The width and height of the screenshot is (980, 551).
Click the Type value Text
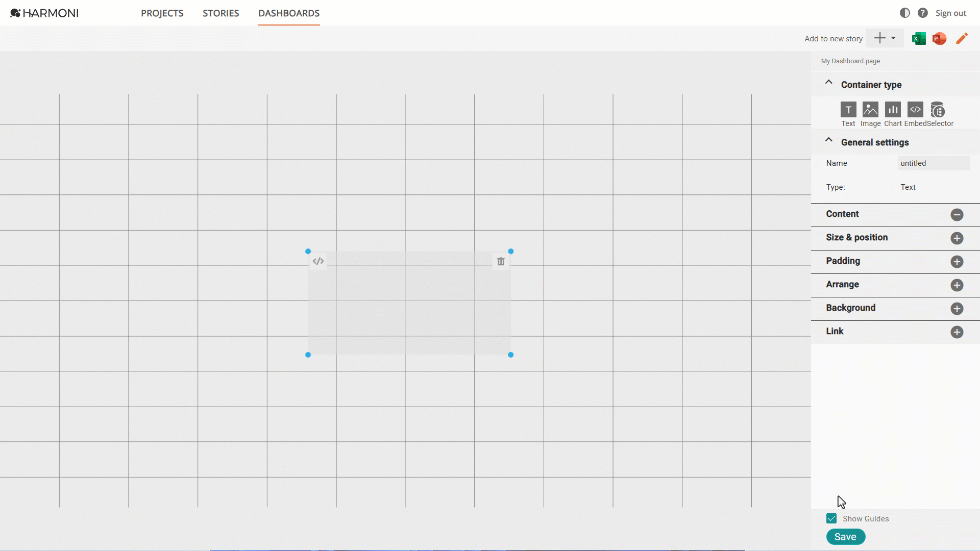click(x=908, y=187)
